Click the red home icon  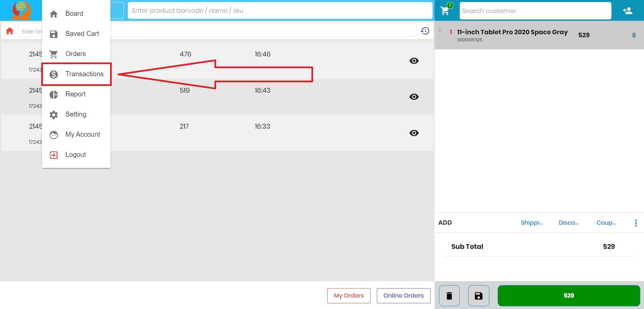[x=9, y=31]
